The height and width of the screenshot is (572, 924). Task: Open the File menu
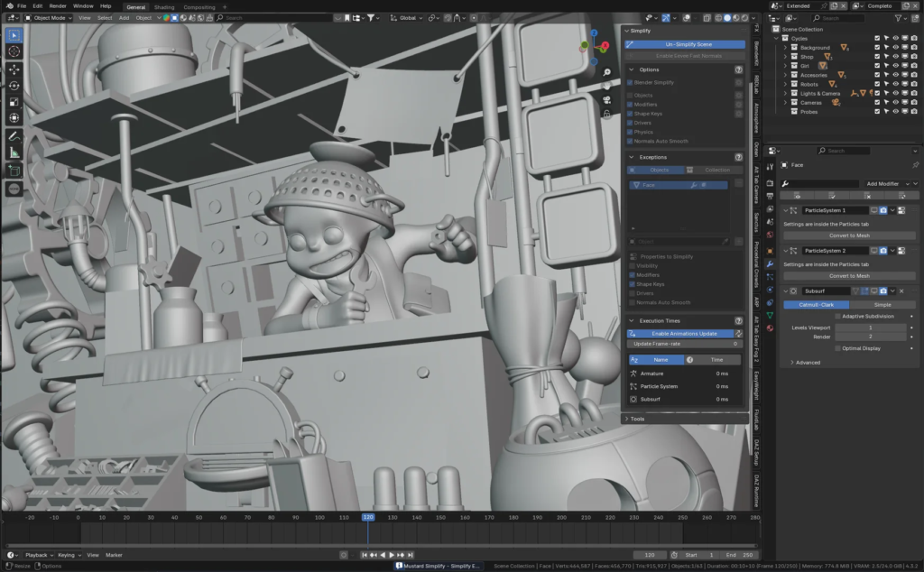tap(22, 6)
